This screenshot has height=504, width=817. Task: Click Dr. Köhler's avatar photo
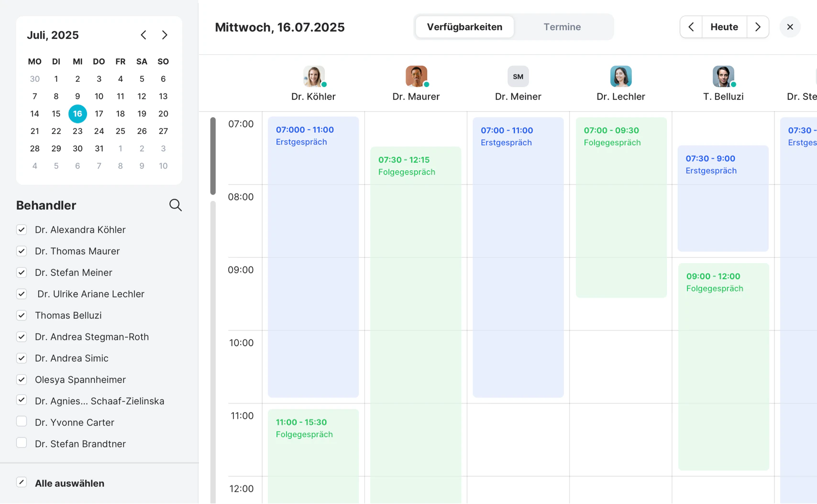tap(314, 77)
